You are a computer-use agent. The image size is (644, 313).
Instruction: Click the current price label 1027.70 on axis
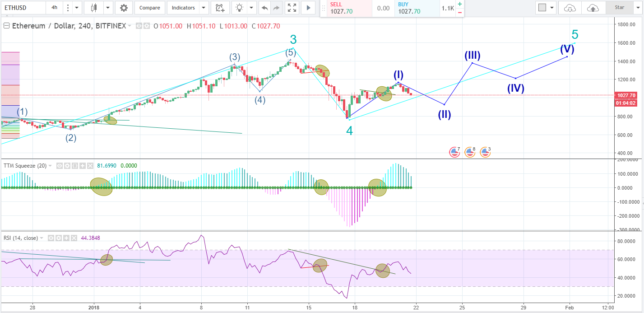[625, 95]
